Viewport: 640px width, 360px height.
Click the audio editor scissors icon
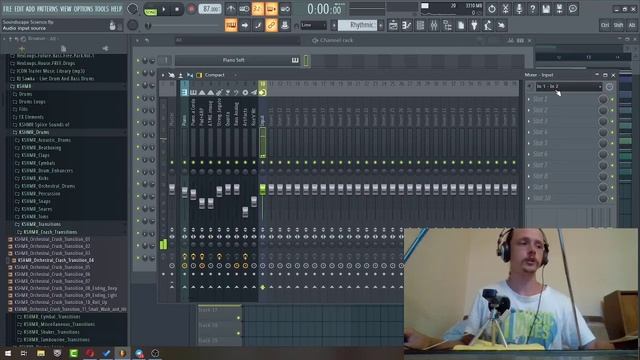tap(505, 9)
